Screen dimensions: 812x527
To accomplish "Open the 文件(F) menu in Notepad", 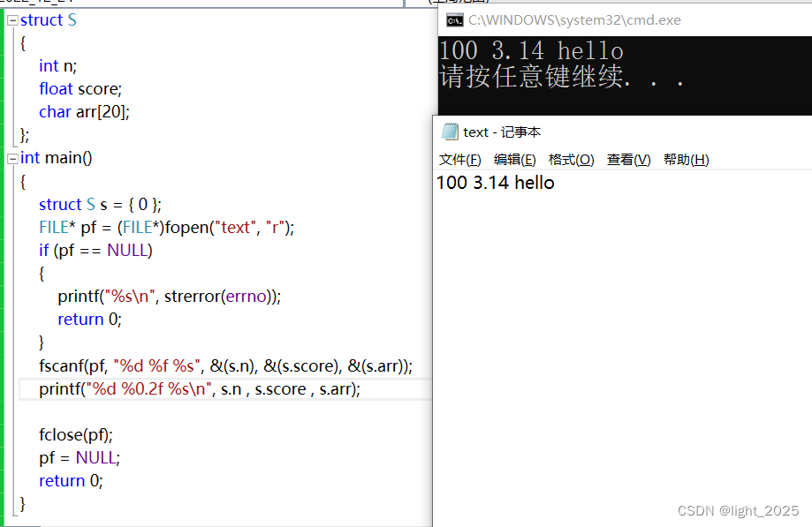I will coord(459,160).
